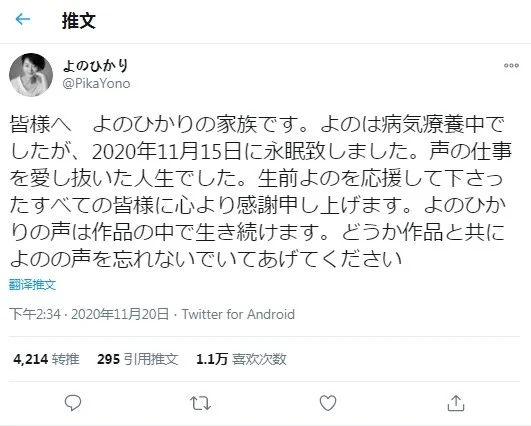531x426 pixels.
Task: Click the 1.1万 likes number
Action: (212, 359)
